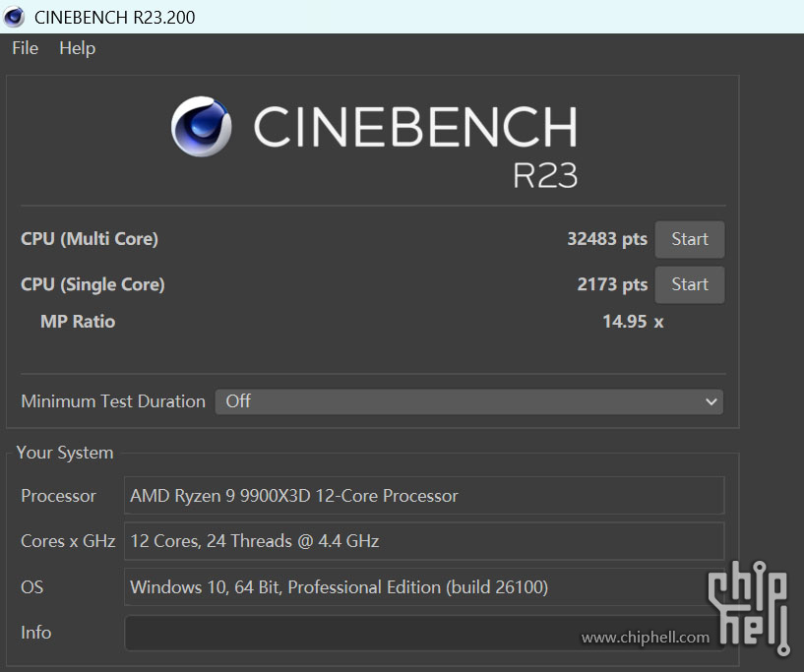
Task: Click the CINEBENCH R23.200 window title
Action: (115, 18)
